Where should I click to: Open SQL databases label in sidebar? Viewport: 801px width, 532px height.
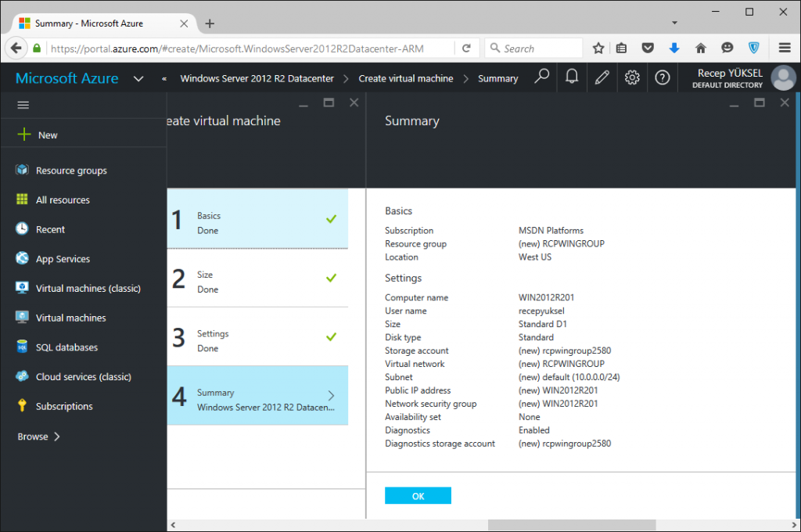pyautogui.click(x=67, y=347)
